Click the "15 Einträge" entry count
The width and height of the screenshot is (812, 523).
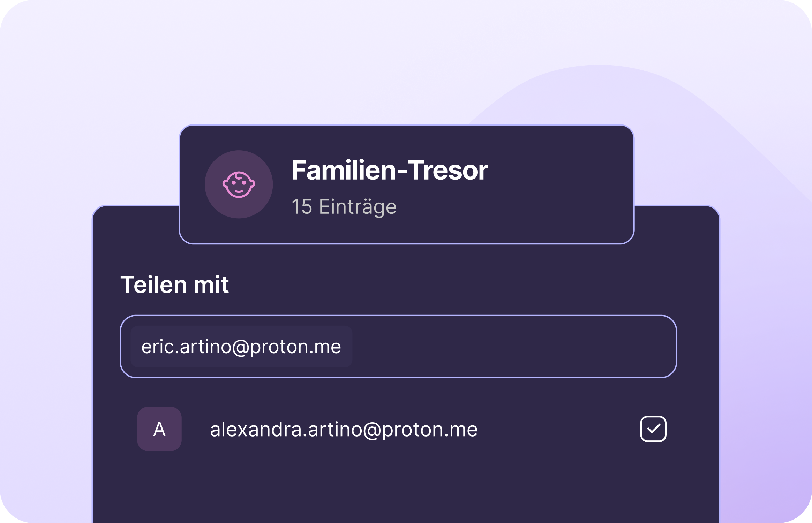pos(344,206)
